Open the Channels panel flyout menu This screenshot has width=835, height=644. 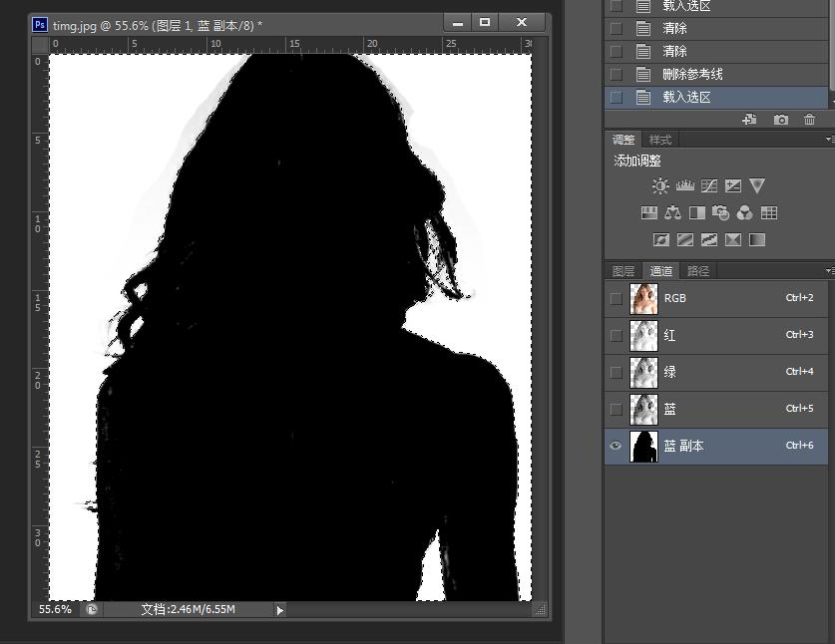829,270
